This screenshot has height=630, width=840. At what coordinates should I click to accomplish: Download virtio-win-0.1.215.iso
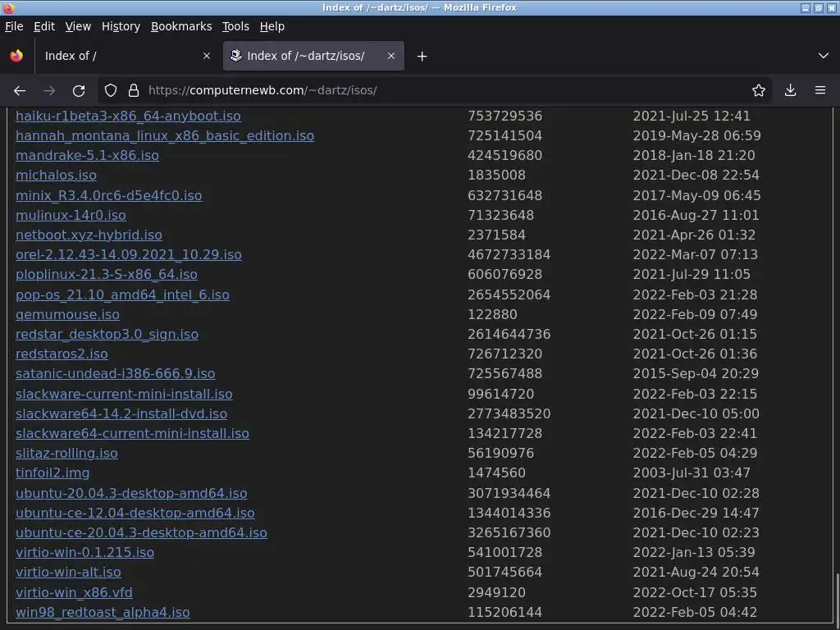click(84, 553)
